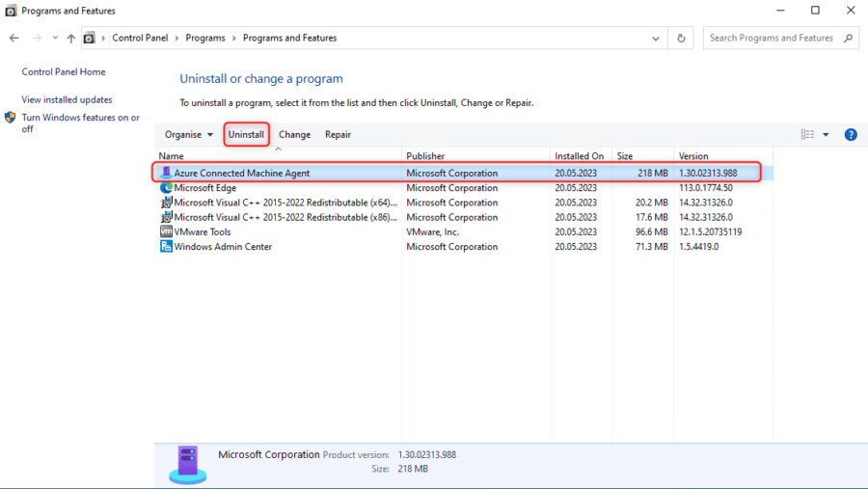Expand the chevron after Programs in the path
868x489 pixels.
(x=233, y=38)
